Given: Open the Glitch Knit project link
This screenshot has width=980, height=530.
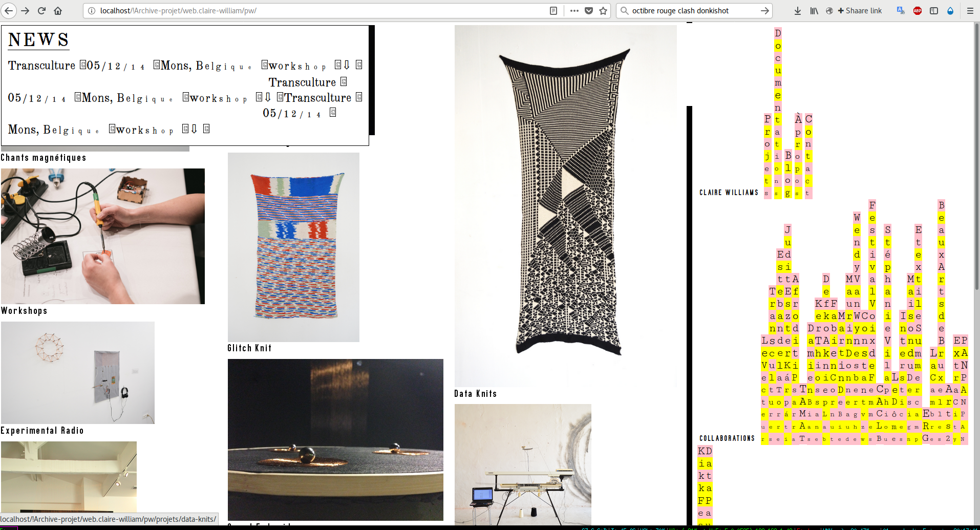Looking at the screenshot, I should 249,348.
